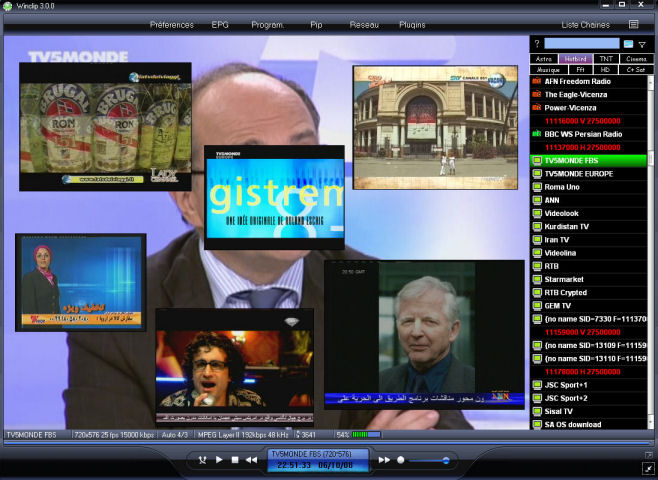Click TV icon of JSC Sport+2
The image size is (658, 480).
(x=536, y=398)
